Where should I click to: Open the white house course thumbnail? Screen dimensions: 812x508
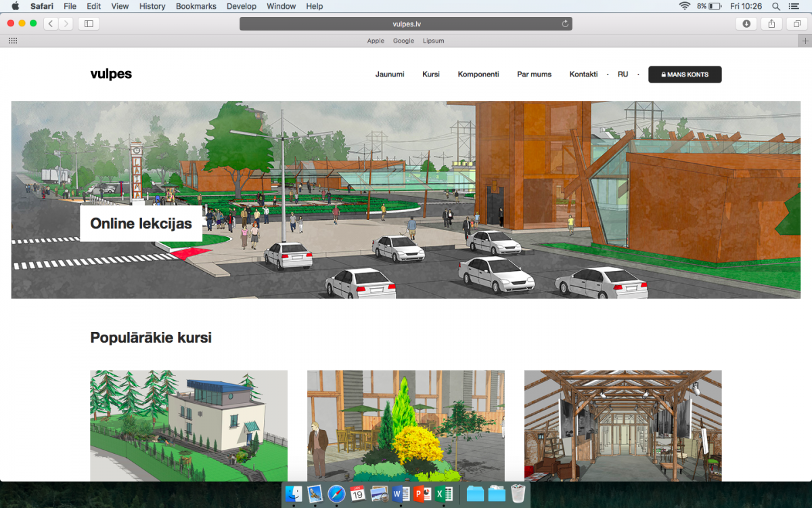coord(189,425)
